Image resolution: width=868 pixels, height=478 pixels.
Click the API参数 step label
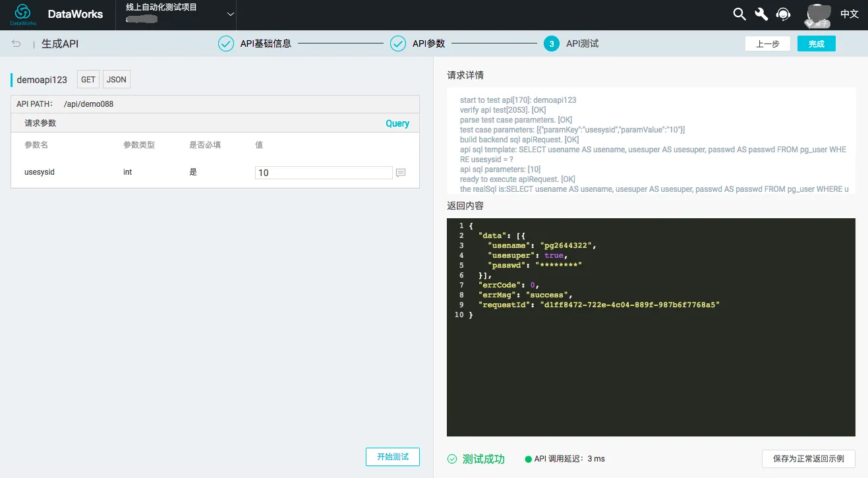pyautogui.click(x=429, y=44)
